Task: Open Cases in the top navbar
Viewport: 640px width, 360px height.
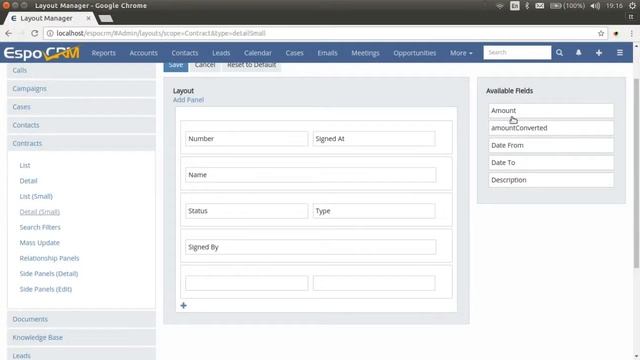Action: [294, 53]
